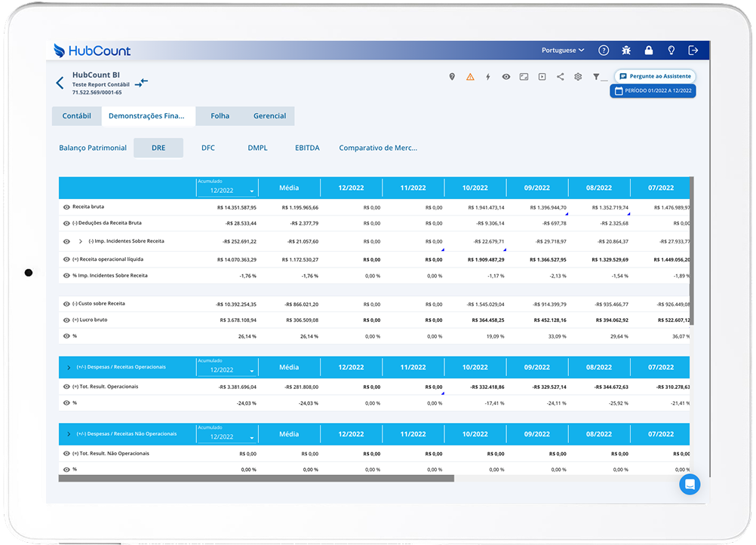Open the bug report icon

(625, 50)
